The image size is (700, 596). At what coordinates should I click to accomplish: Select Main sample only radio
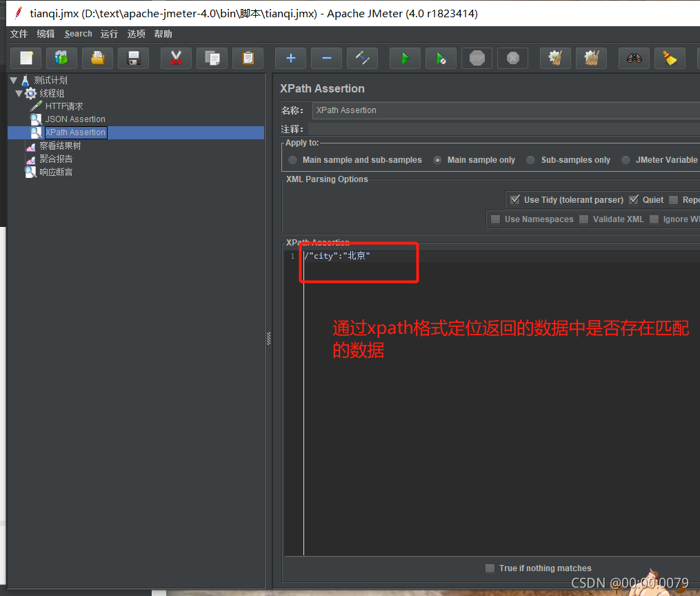click(437, 160)
